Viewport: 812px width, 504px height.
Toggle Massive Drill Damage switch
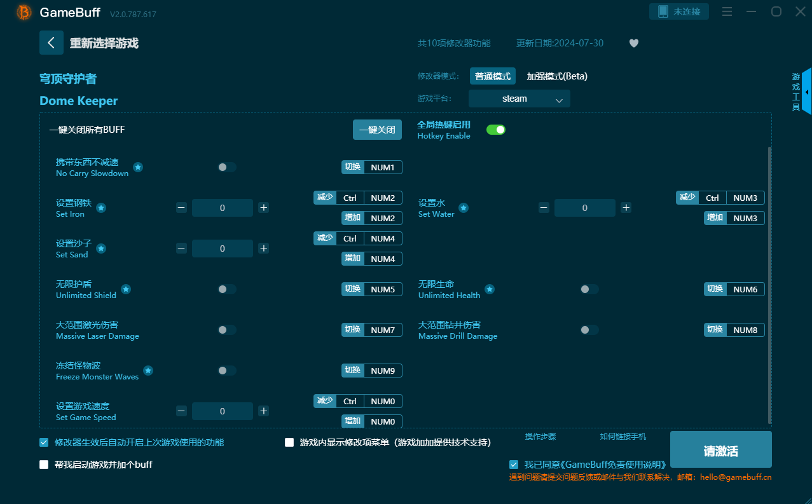pos(589,330)
